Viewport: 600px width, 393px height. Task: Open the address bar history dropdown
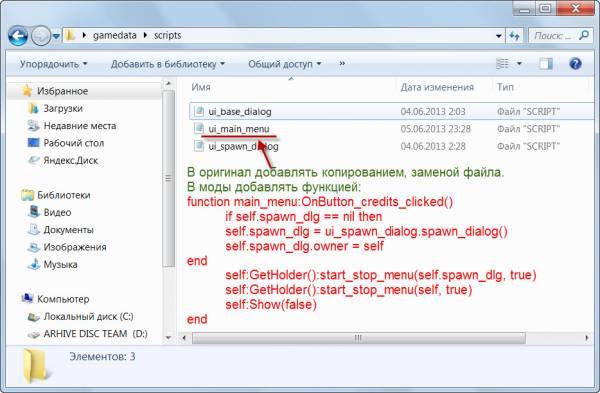coord(499,36)
